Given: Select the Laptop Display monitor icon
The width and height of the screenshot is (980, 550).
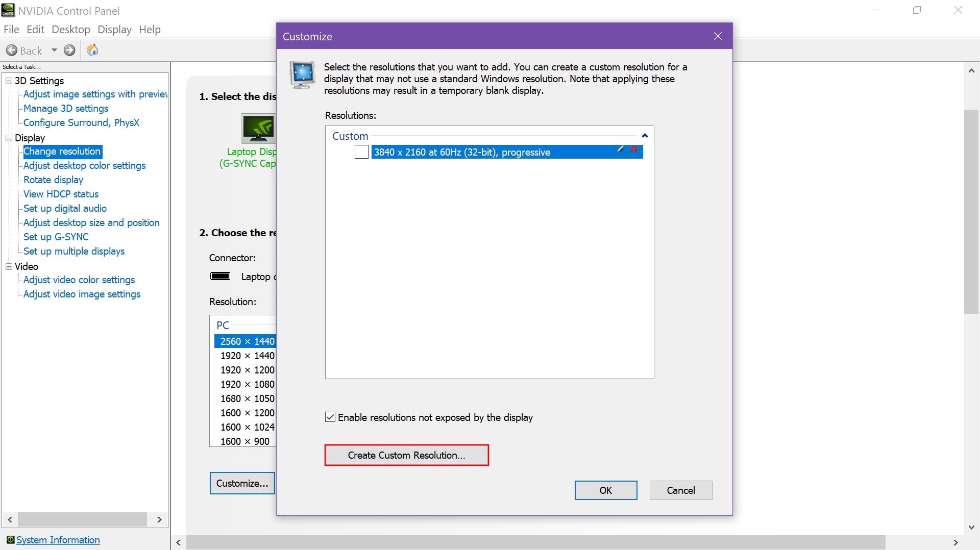Looking at the screenshot, I should point(258,129).
